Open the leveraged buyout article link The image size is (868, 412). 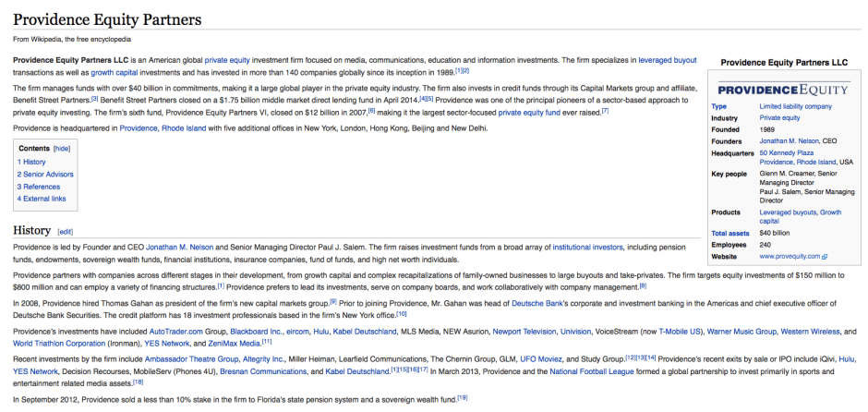coord(667,59)
